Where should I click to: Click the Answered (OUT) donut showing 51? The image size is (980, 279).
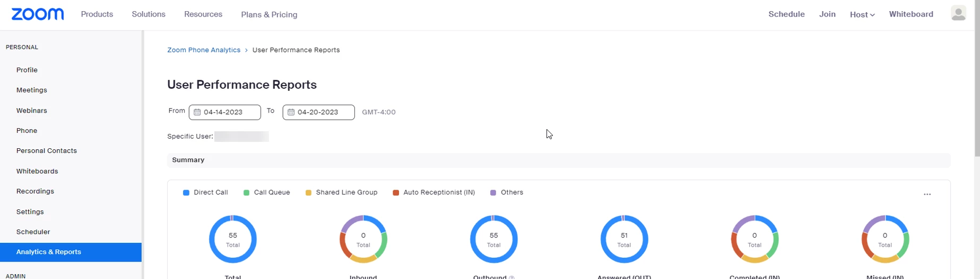pyautogui.click(x=625, y=239)
